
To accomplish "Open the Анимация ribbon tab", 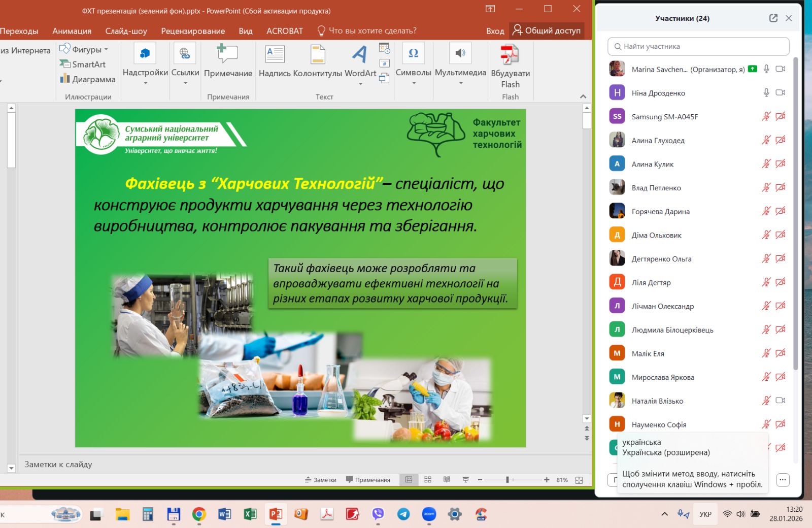I will coord(72,31).
